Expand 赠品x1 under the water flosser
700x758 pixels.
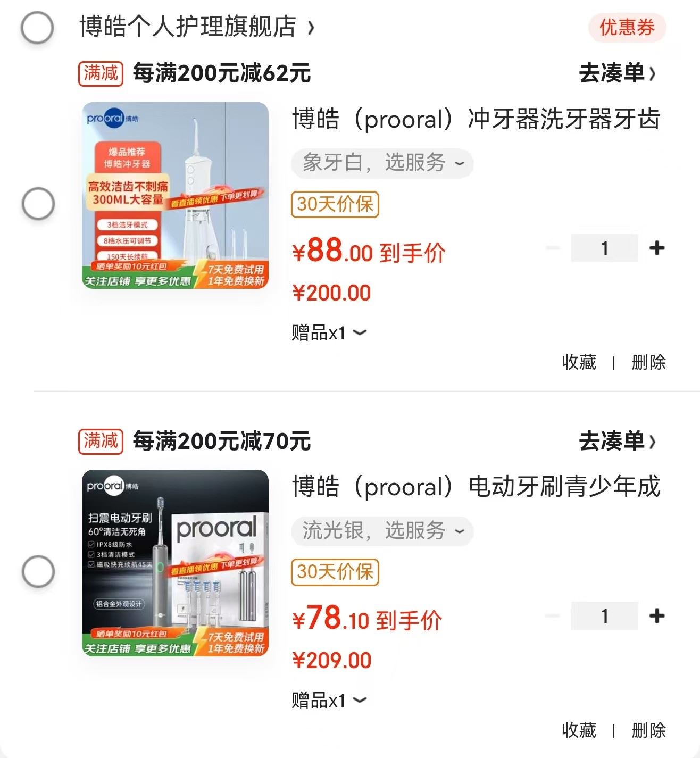[329, 333]
